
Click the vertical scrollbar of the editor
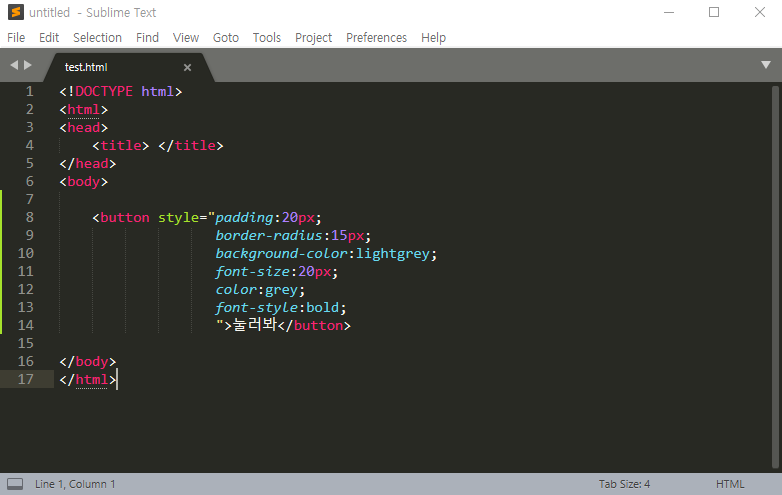[x=775, y=277]
